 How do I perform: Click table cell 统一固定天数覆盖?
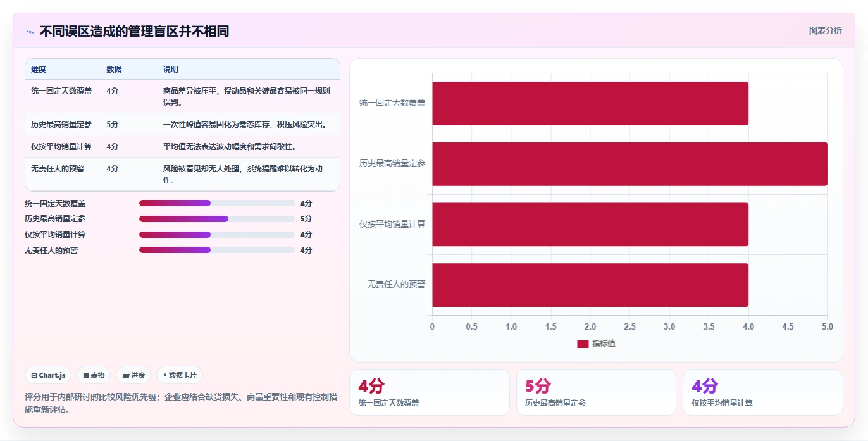tap(61, 91)
